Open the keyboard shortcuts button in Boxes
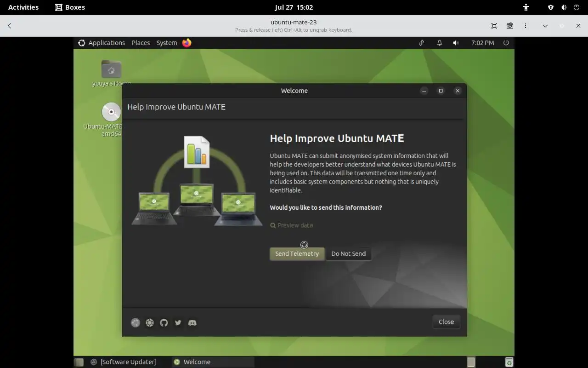 (510, 26)
